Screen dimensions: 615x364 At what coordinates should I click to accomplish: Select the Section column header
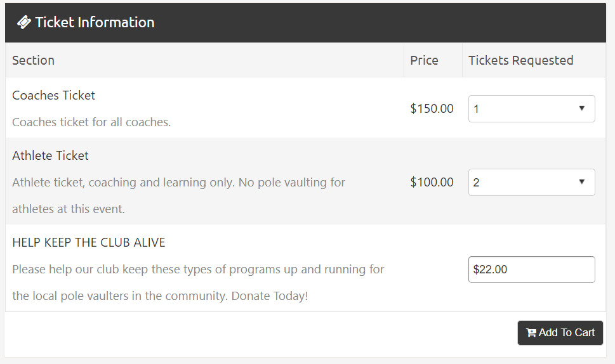pyautogui.click(x=33, y=60)
